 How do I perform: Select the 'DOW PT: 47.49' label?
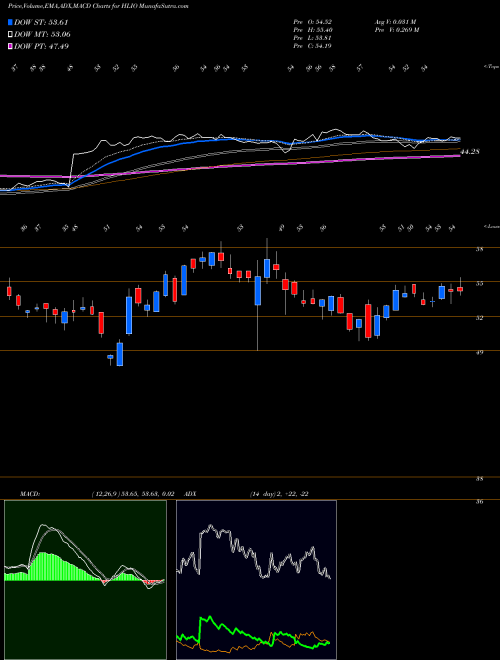(42, 46)
